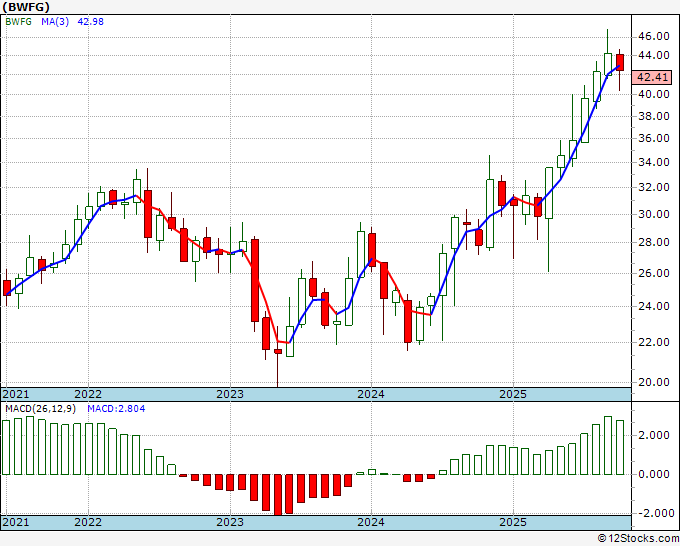This screenshot has width=680, height=546.
Task: Click the 2025 label on the price chart axis
Action: coord(513,395)
